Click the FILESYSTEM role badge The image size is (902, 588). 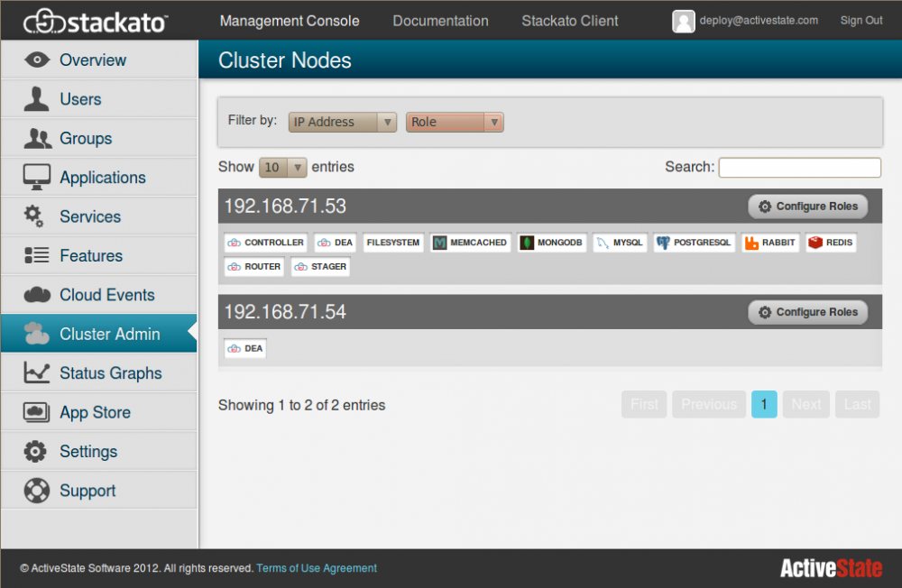(393, 243)
